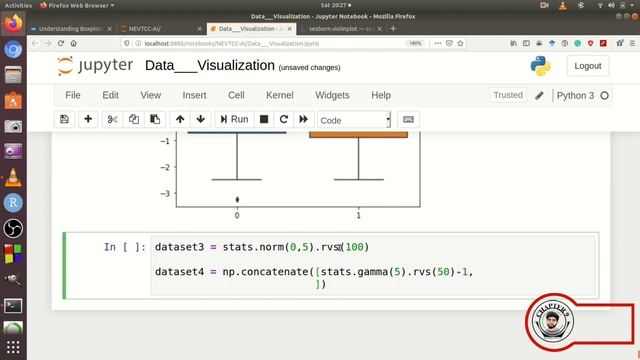Go forward in browser history

point(48,43)
